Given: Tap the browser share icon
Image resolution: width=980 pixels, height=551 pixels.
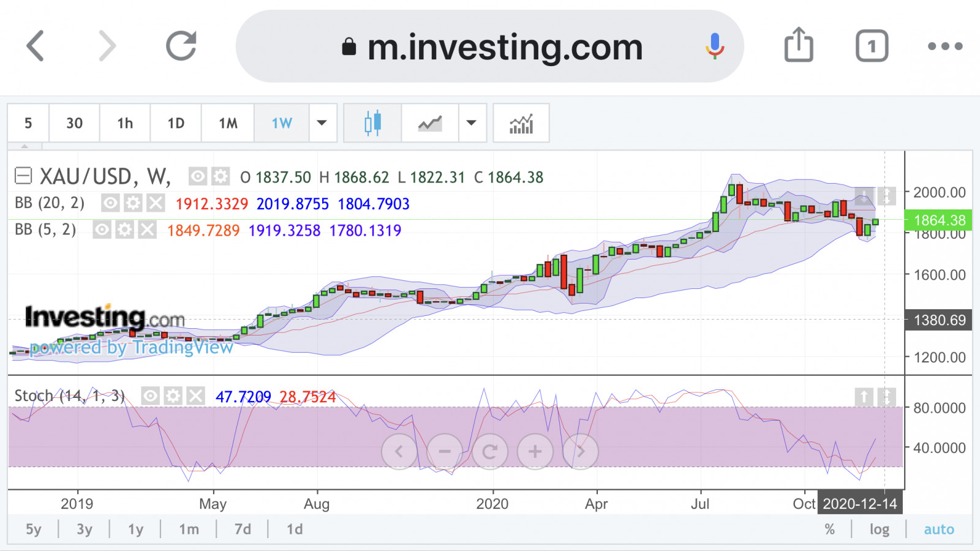Looking at the screenshot, I should point(799,46).
